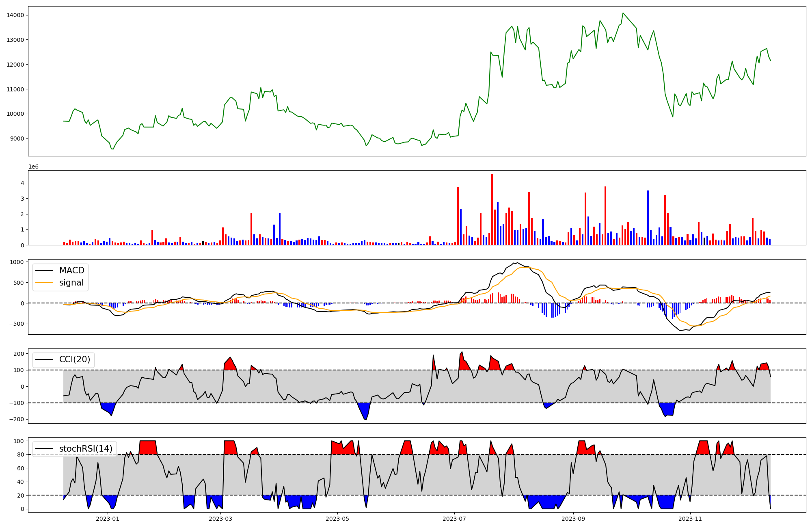Click the 2023-03 x-axis date label
812x528 pixels.
click(x=220, y=519)
